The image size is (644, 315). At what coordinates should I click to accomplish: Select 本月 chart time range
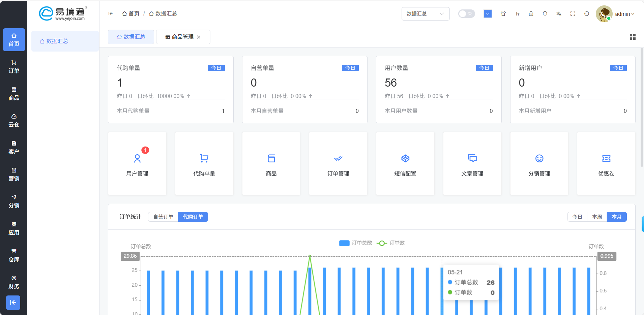(617, 217)
